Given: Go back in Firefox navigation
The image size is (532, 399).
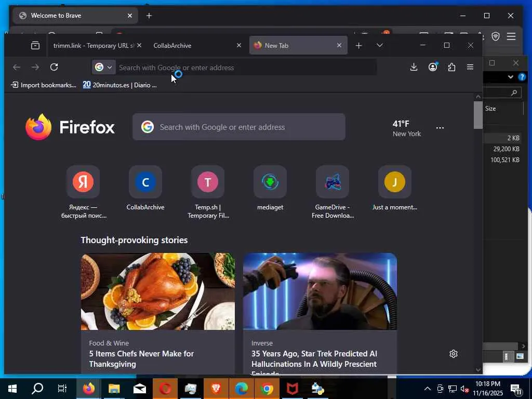Looking at the screenshot, I should point(17,67).
